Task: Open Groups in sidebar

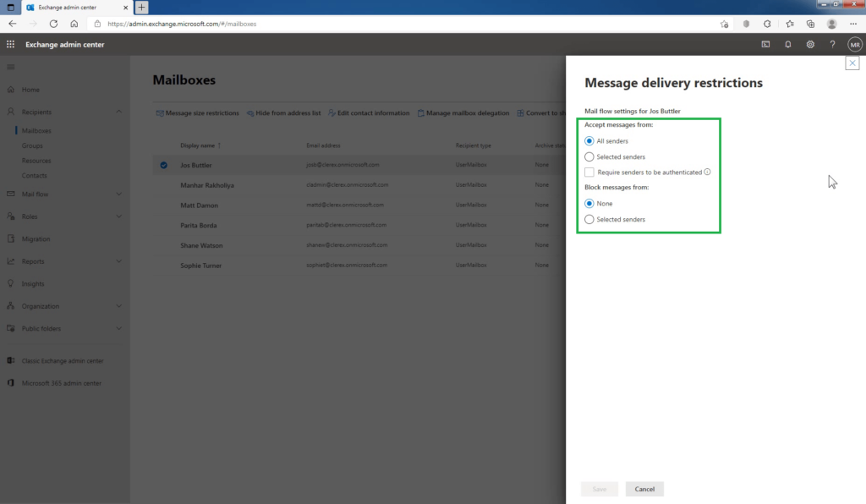Action: coord(32,145)
